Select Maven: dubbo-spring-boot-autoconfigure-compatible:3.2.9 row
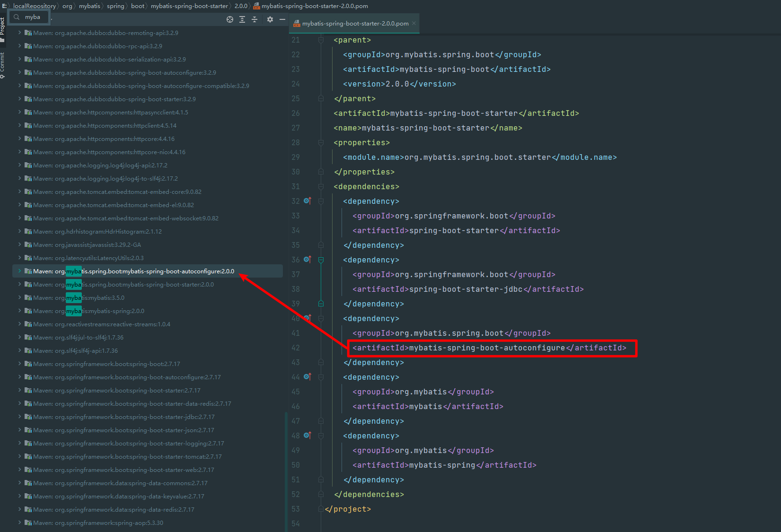Screen dimensions: 781x532 tap(148, 86)
